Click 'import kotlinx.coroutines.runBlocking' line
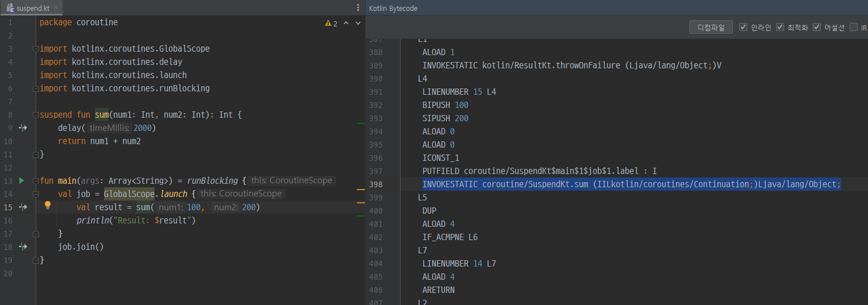868x305 pixels. coord(125,88)
